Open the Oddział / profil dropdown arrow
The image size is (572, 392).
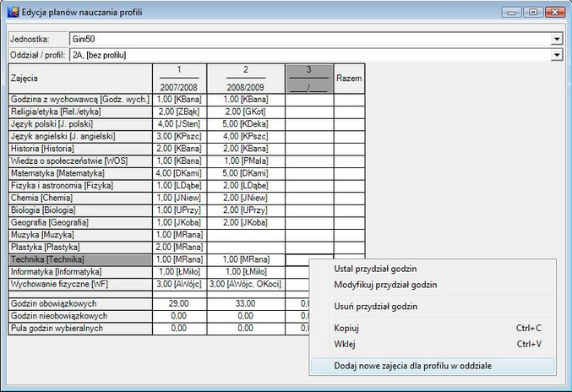pyautogui.click(x=557, y=55)
